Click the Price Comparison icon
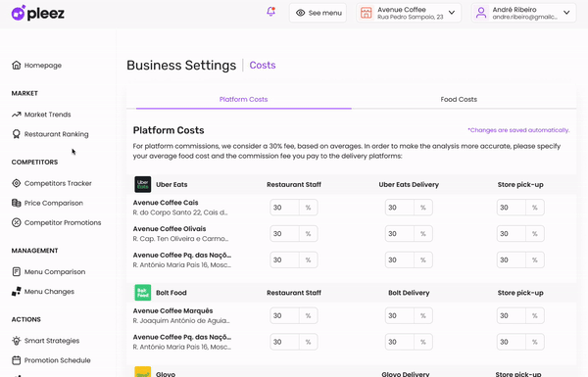 (16, 203)
